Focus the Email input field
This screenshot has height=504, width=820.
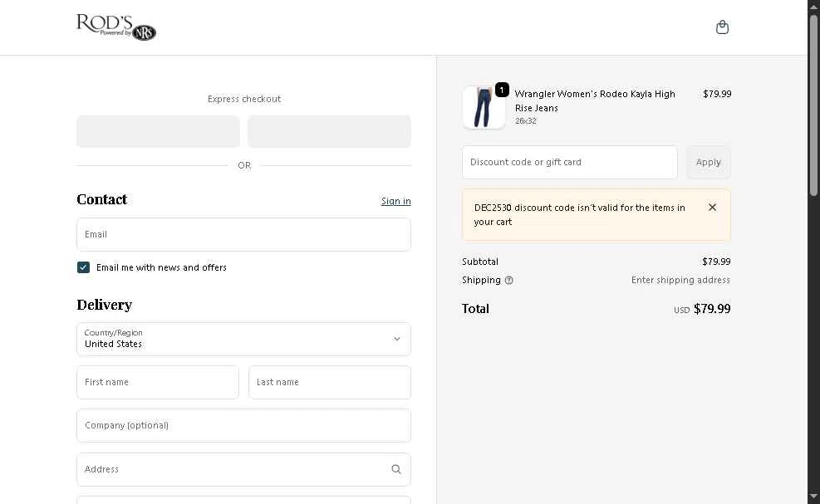pyautogui.click(x=243, y=235)
